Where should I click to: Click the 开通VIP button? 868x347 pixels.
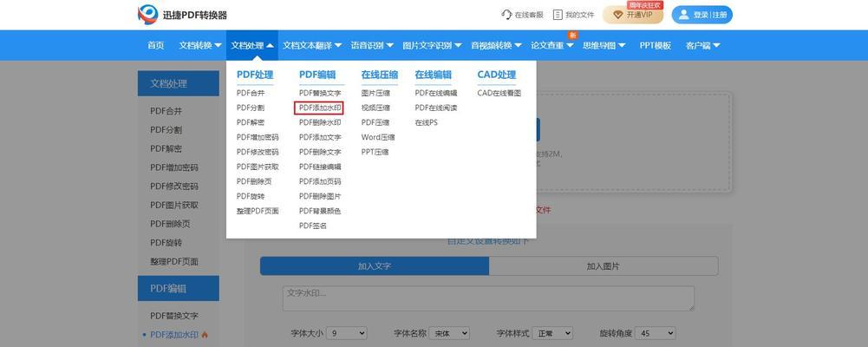point(633,15)
